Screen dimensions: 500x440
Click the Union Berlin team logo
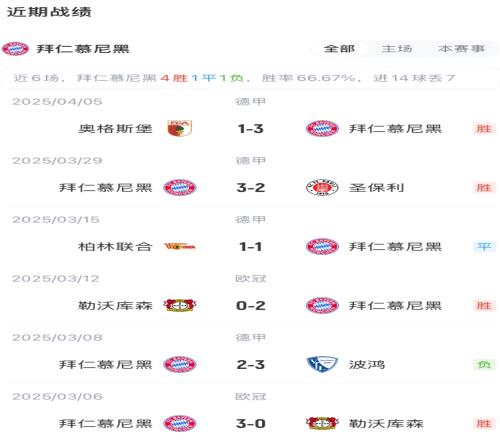click(179, 247)
